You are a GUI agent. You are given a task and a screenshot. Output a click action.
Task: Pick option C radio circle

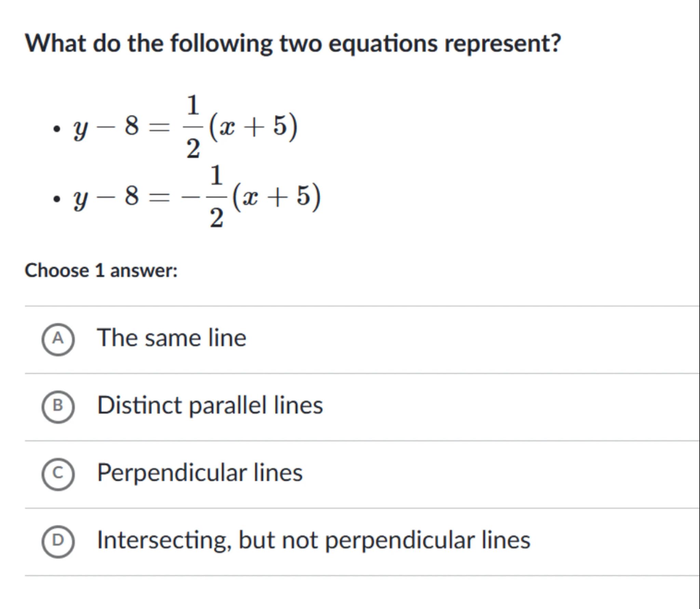click(58, 474)
